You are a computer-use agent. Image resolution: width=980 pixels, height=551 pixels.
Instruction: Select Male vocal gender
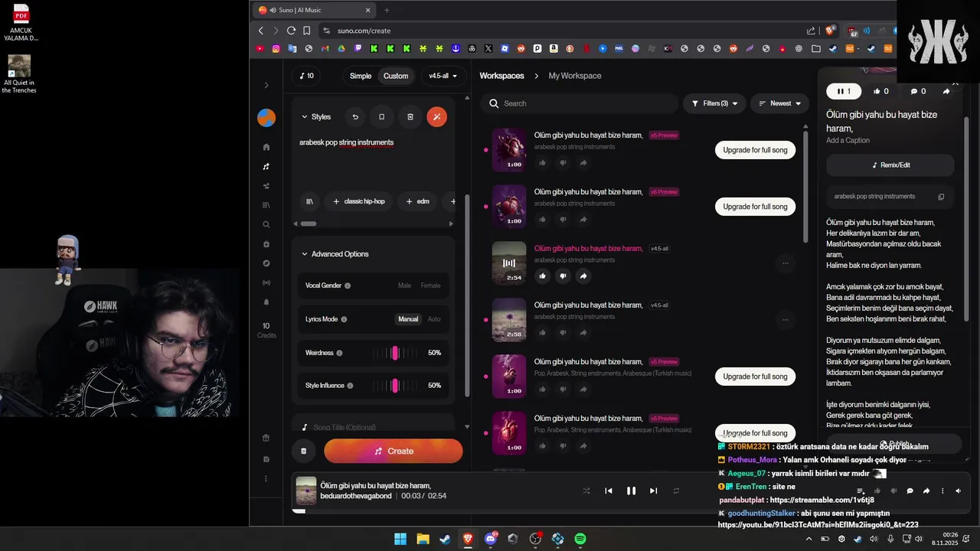tap(404, 285)
